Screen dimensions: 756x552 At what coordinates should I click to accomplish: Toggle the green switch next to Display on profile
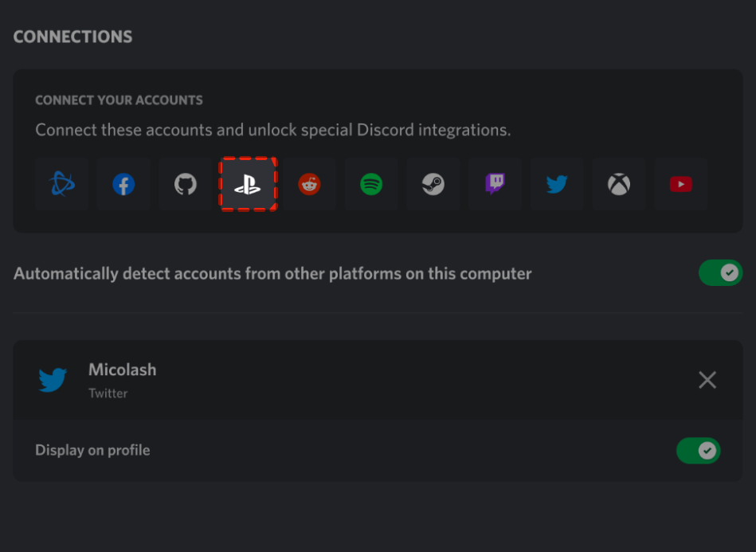699,451
